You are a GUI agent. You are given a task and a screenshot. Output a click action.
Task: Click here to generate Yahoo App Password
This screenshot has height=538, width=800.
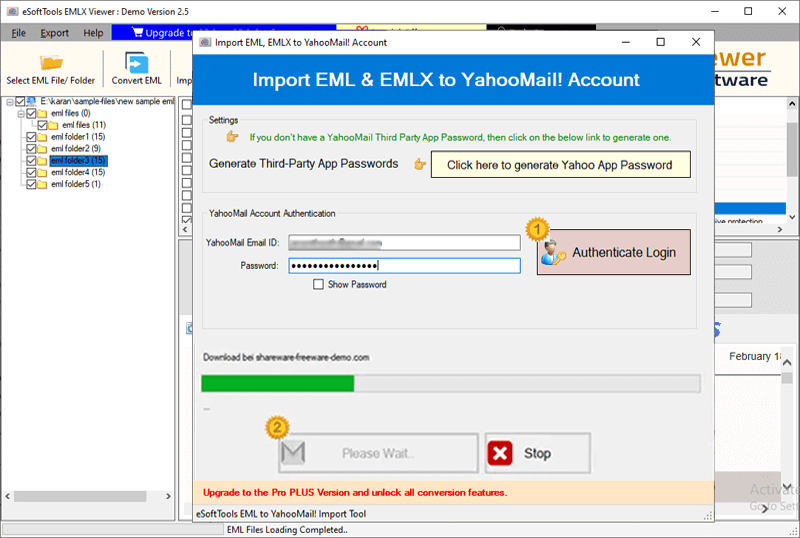coord(561,164)
